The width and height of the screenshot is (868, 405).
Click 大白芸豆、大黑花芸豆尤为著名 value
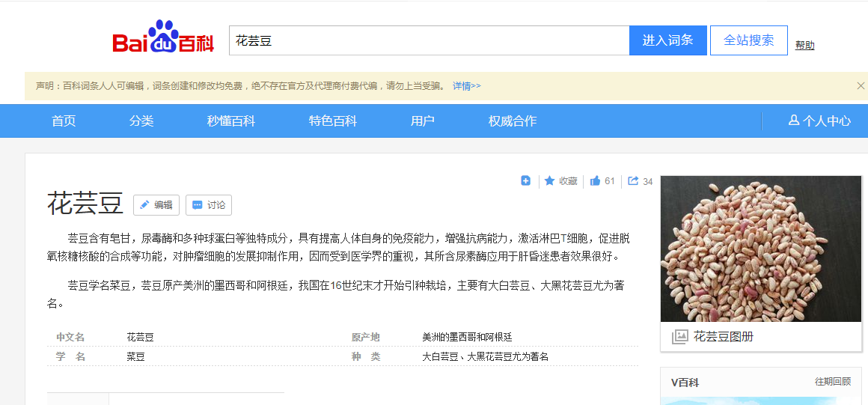485,357
